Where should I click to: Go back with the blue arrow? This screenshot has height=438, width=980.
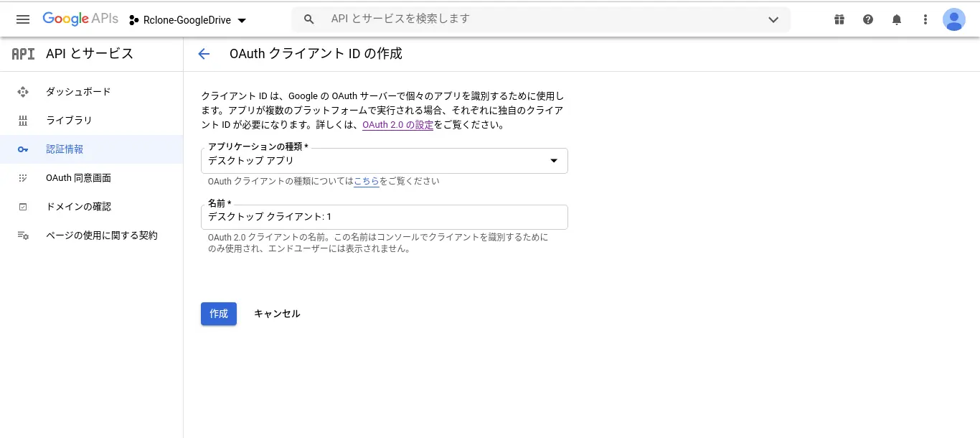click(204, 54)
